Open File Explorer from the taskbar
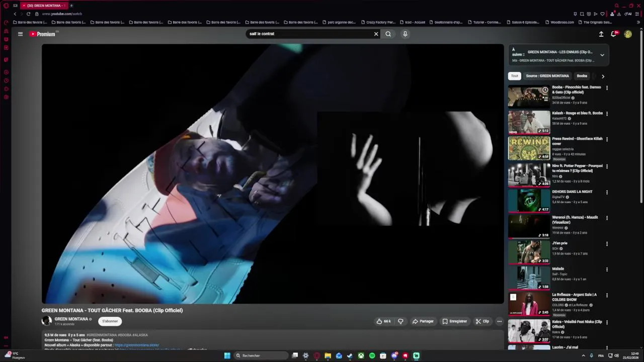Screen dimensions: 644x362 [x=328, y=356]
